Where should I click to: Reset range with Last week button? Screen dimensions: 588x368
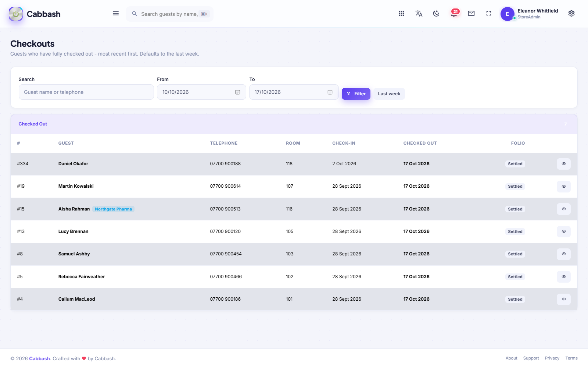pos(389,94)
